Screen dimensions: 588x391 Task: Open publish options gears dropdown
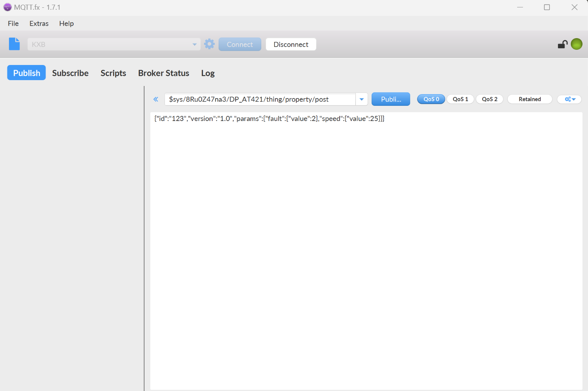(x=569, y=99)
